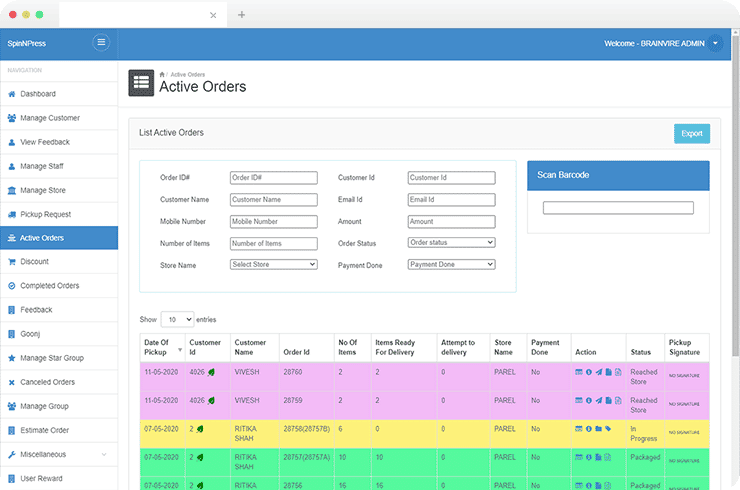Click solid document icon for order 28757(28757A)
Viewport: 740px width, 490px height.
[598, 457]
